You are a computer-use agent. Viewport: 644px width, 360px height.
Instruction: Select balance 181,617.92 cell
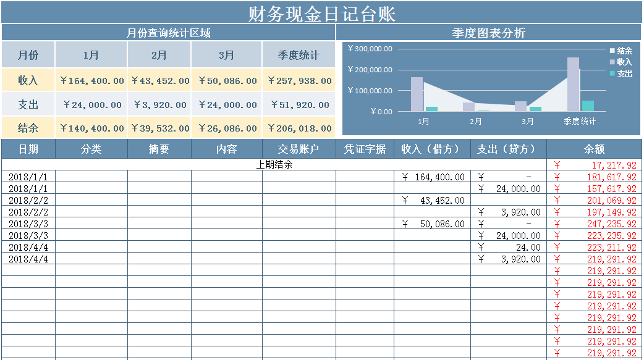[x=594, y=177]
